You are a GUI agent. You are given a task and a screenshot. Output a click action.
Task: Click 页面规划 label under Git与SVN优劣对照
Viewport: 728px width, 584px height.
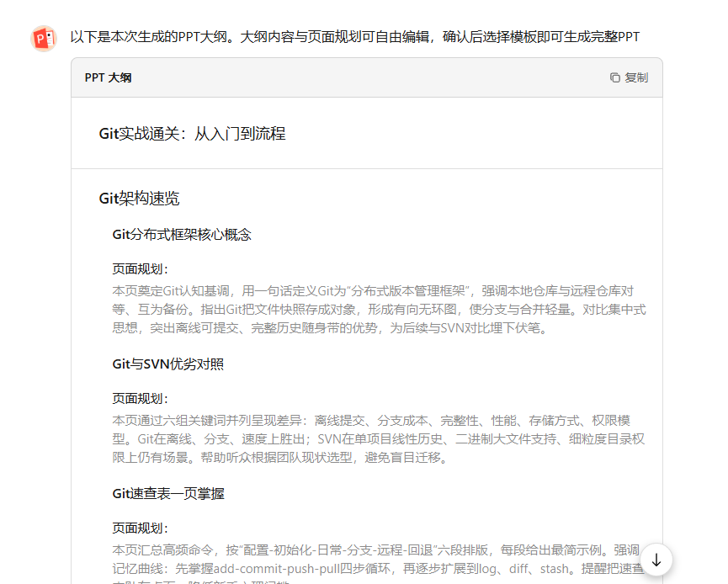point(141,398)
